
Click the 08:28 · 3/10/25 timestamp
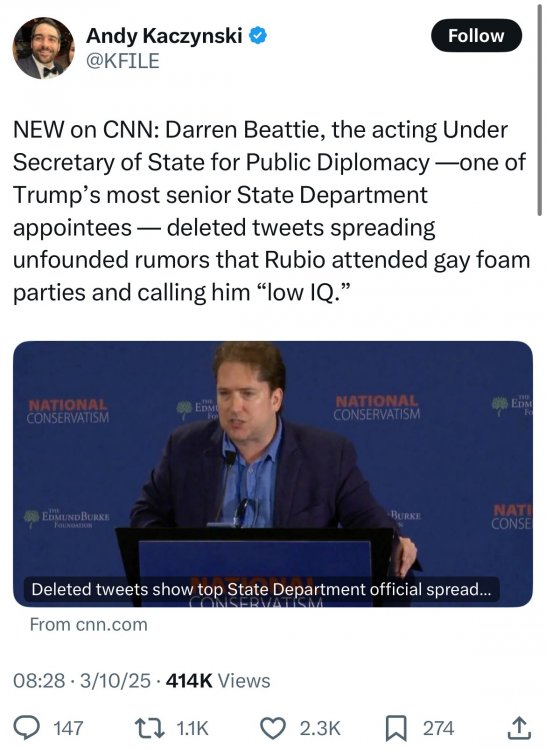tap(82, 681)
